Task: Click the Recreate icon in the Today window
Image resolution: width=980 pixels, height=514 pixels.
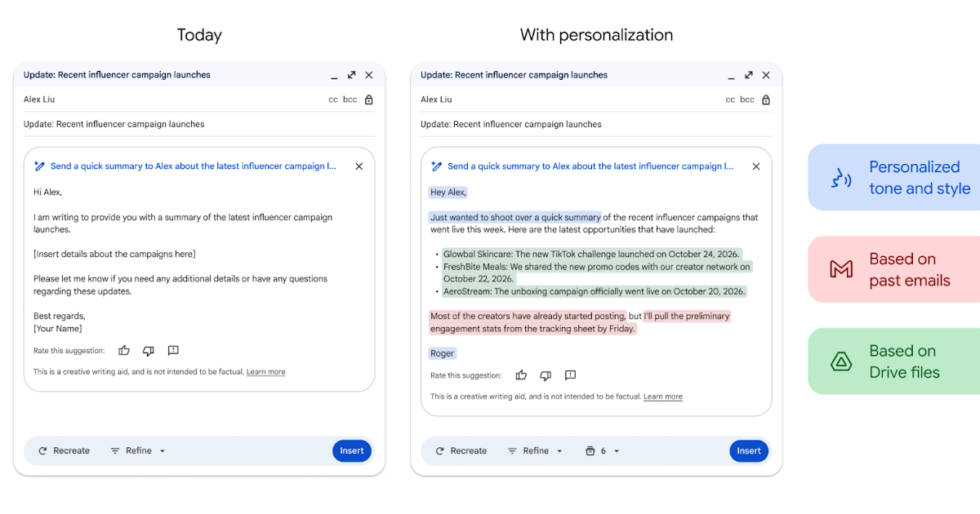Action: 42,451
